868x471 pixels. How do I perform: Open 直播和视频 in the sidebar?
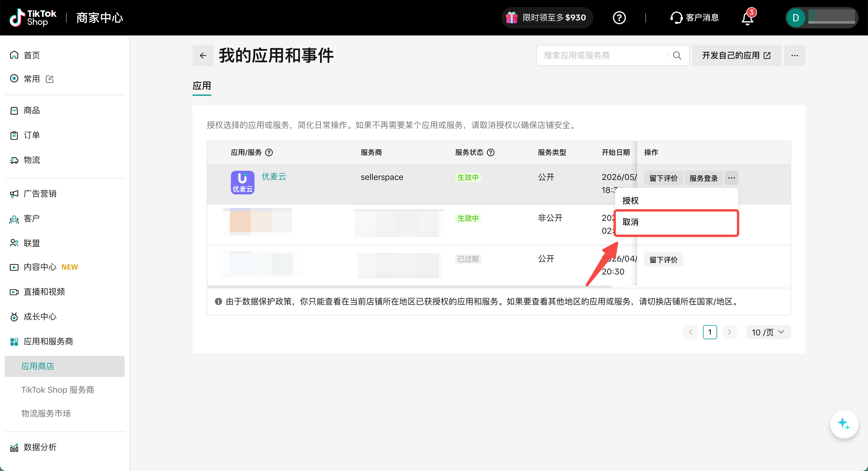(x=65, y=292)
